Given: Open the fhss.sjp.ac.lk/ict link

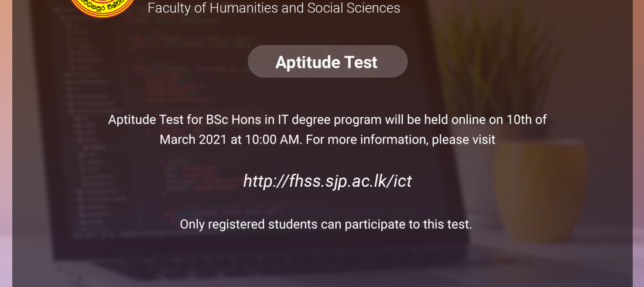Looking at the screenshot, I should click(x=327, y=181).
